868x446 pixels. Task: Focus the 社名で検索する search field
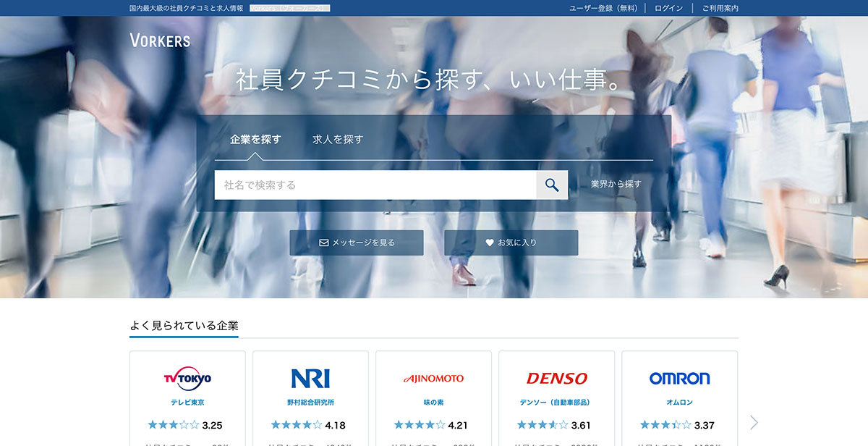[375, 185]
